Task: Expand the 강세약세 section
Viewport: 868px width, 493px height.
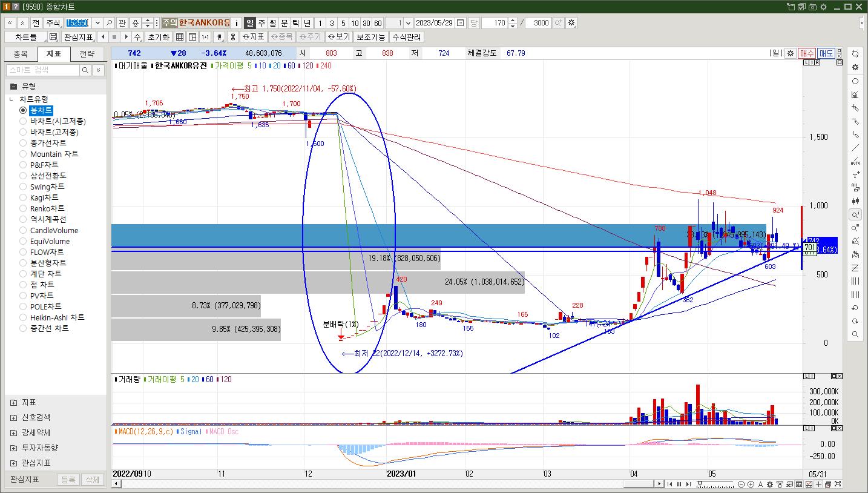Action: coord(13,432)
